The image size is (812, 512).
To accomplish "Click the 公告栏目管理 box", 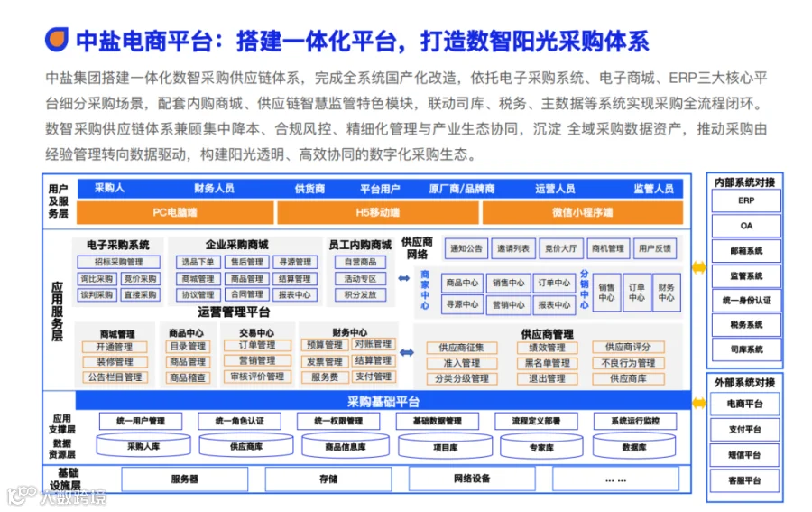I will pos(115,377).
